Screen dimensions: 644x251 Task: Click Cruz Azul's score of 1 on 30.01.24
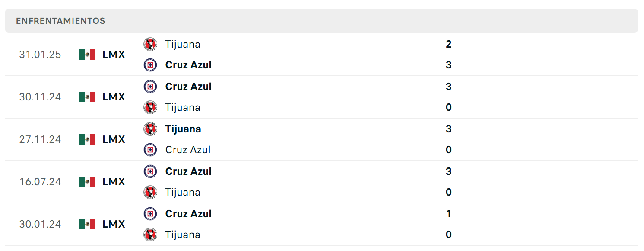click(x=449, y=214)
